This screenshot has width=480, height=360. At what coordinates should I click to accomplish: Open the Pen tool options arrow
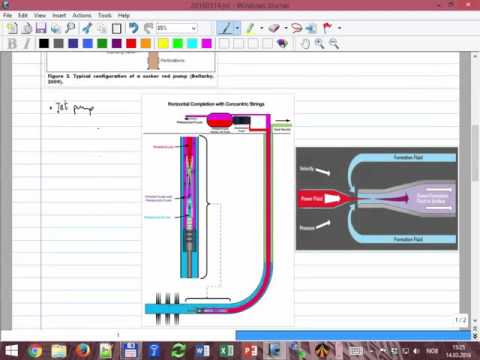tap(237, 28)
